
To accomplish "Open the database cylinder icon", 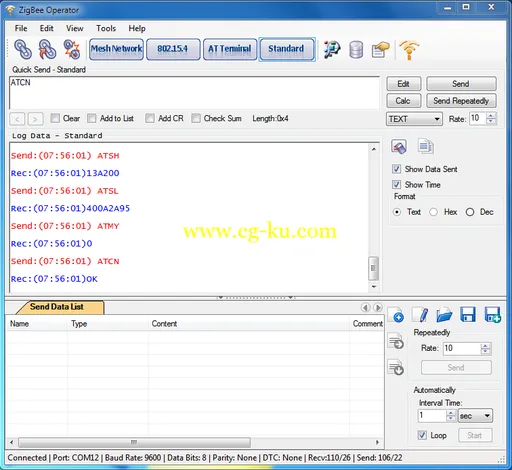I will point(356,50).
